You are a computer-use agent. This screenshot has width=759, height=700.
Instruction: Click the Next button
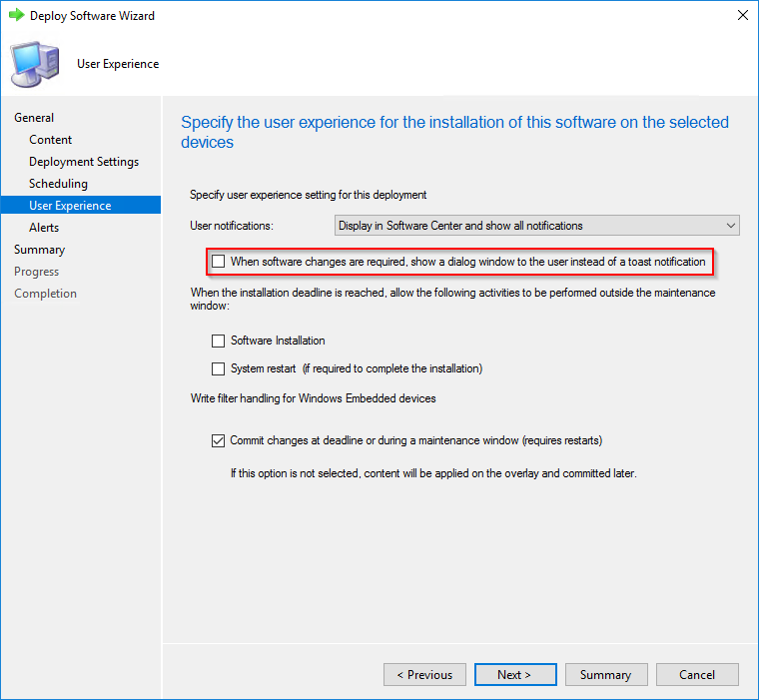point(514,675)
